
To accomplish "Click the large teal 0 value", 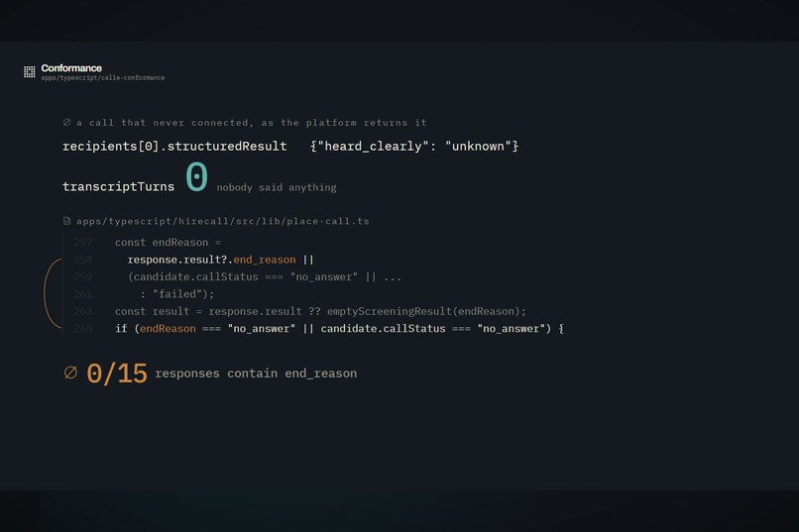I will click(x=196, y=176).
